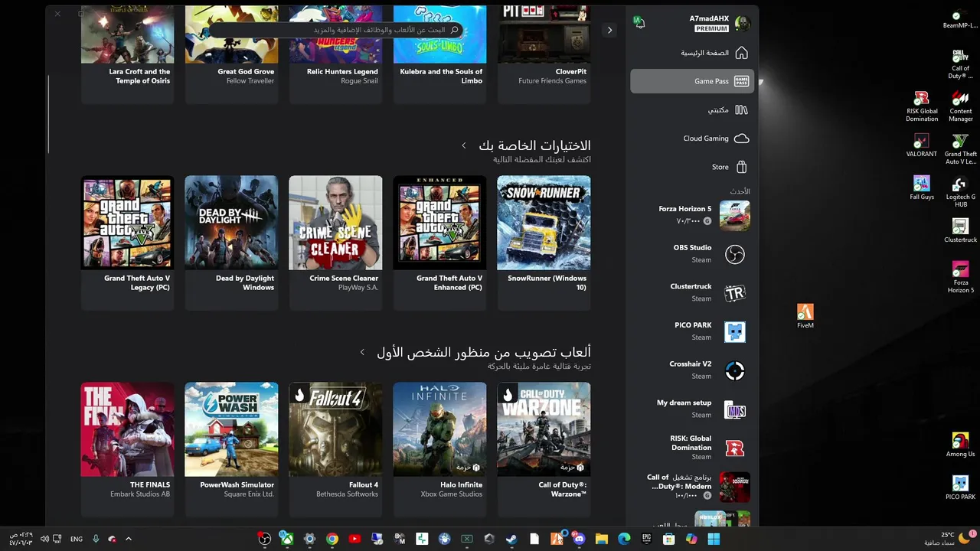Open Relic Hunters Legend game card
Image resolution: width=980 pixels, height=551 pixels.
point(335,54)
